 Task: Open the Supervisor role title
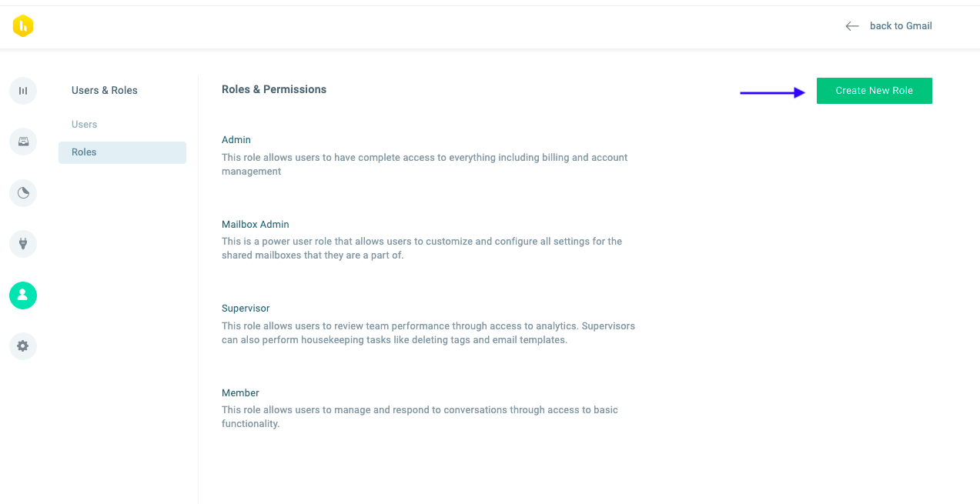246,309
